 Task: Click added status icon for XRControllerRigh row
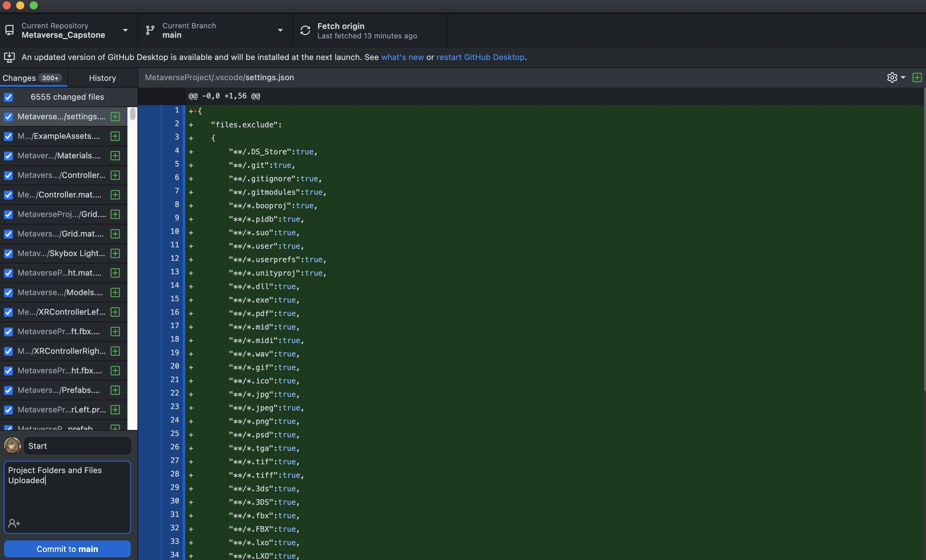coord(115,351)
